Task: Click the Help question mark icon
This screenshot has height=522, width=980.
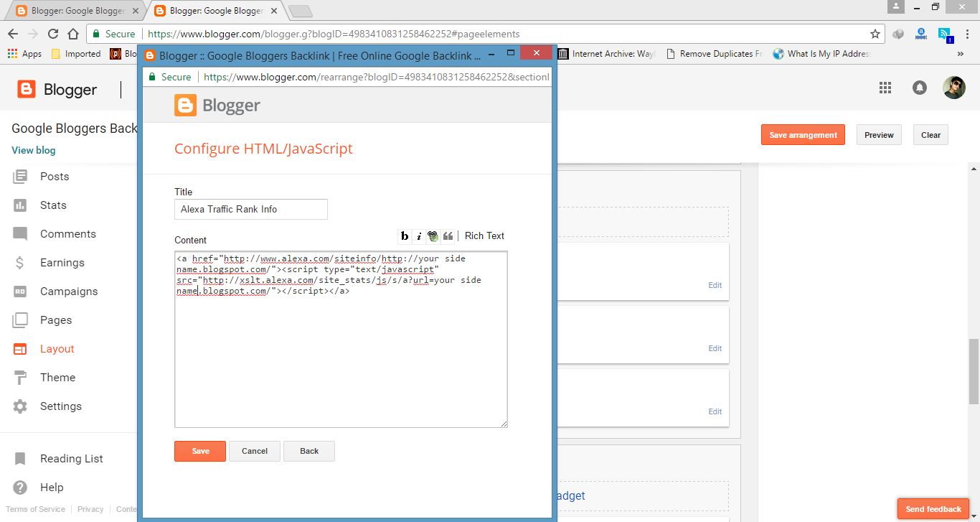Action: [x=20, y=488]
